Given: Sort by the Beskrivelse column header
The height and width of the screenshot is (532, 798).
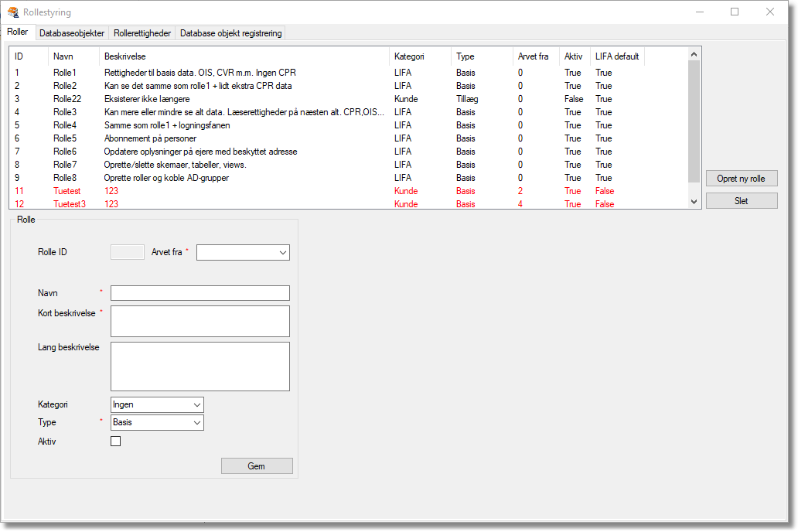Looking at the screenshot, I should [244, 56].
